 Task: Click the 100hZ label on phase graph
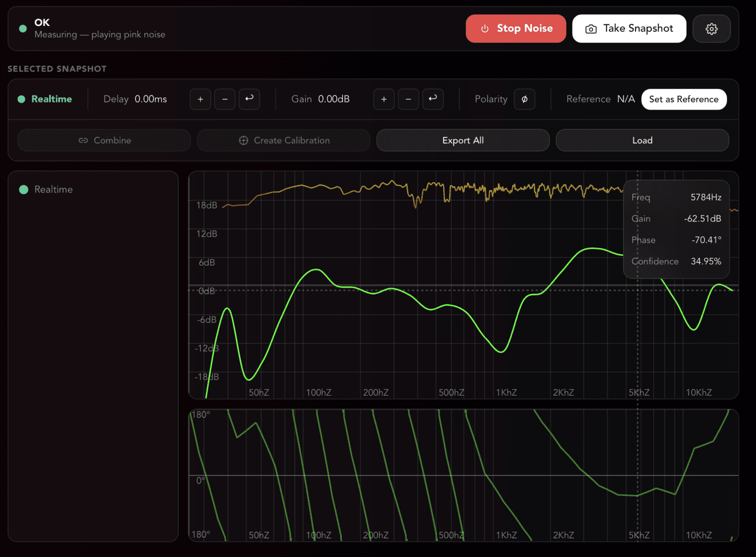click(319, 535)
